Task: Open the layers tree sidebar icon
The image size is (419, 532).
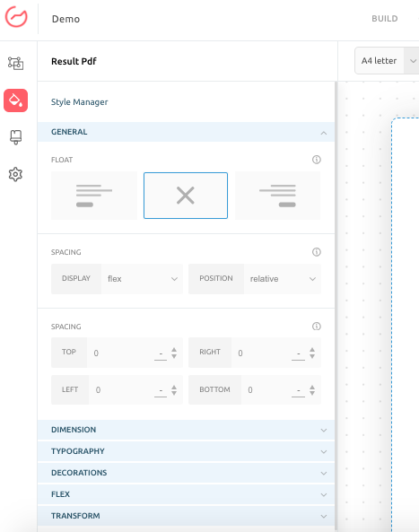Action: 15,63
